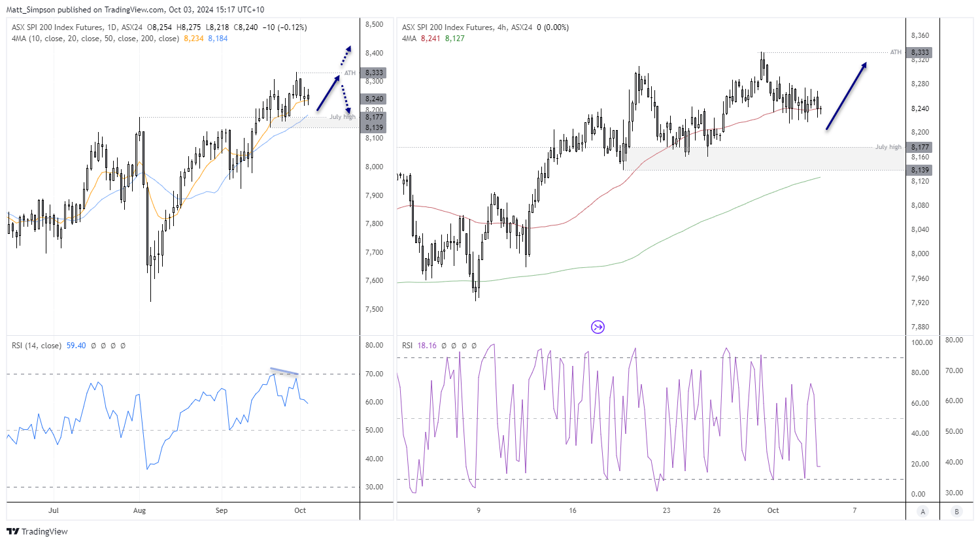The image size is (980, 543).
Task: Click the ATH line label on 4h chart
Action: point(896,52)
